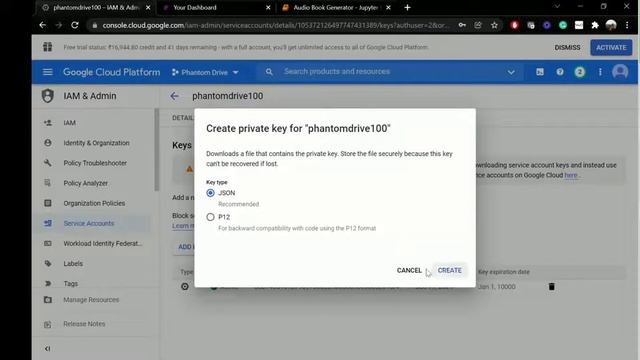This screenshot has height=360, width=640.
Task: Click the CREATE button in dialog
Action: pyautogui.click(x=449, y=270)
